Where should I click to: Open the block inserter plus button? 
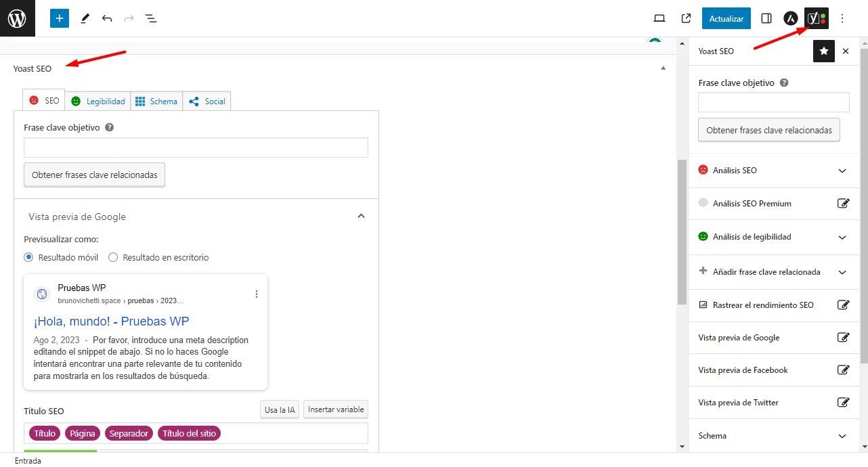60,18
